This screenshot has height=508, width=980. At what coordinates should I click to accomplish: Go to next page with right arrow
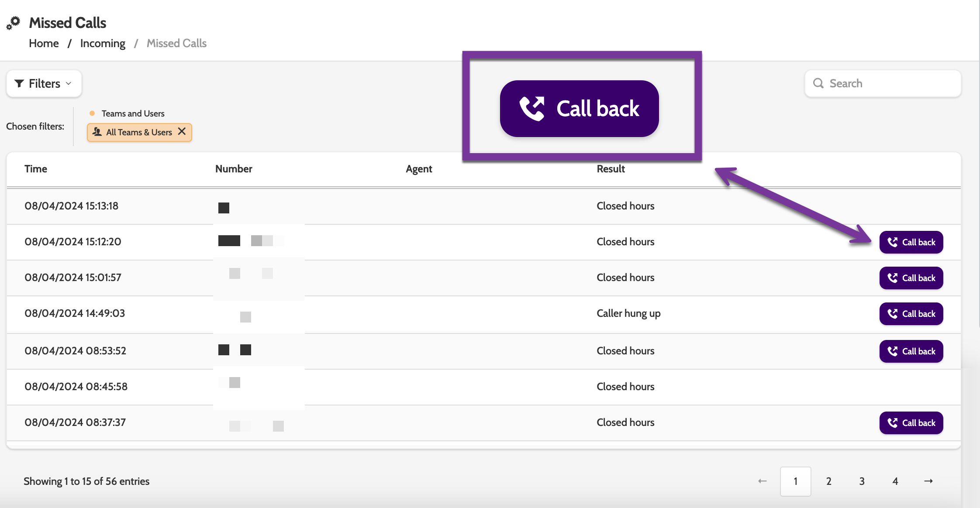tap(928, 481)
